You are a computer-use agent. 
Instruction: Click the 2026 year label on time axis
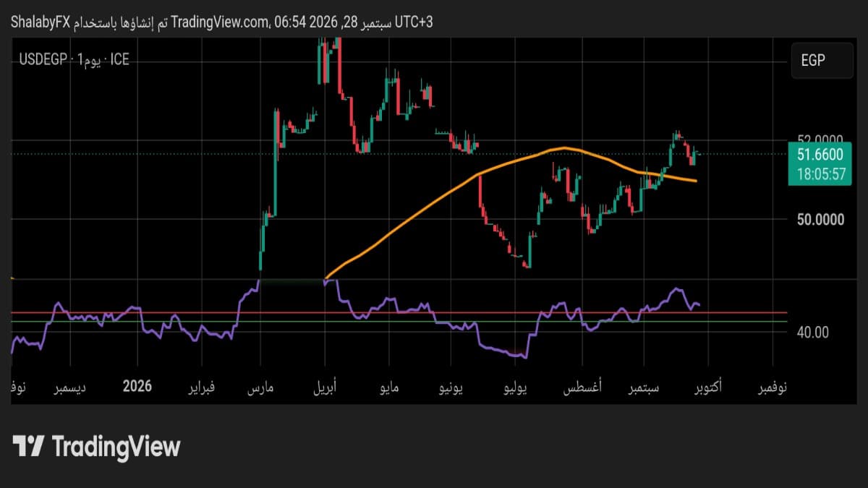[137, 386]
